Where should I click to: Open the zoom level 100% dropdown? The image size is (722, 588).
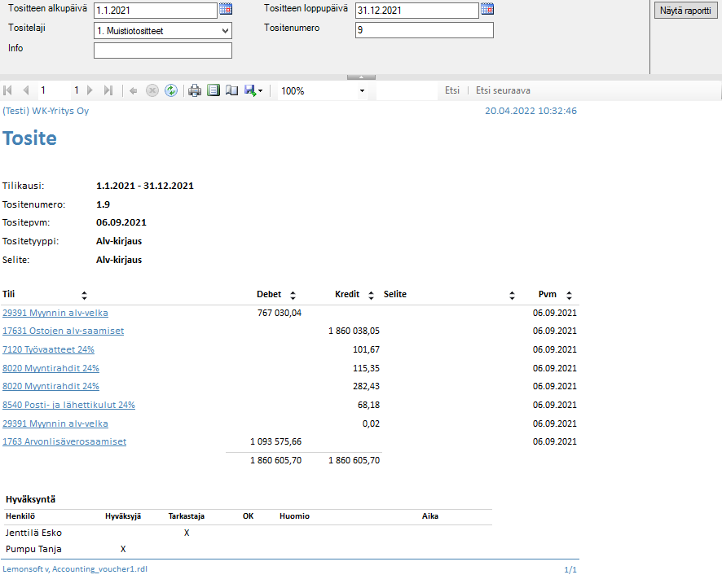(362, 90)
